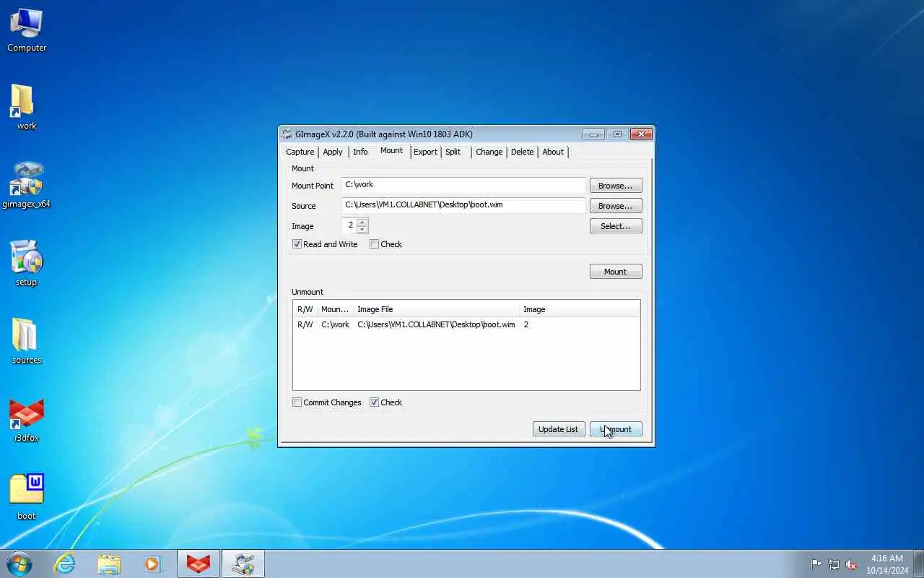Click the Image number field
Screen dimensions: 924x578
point(349,225)
